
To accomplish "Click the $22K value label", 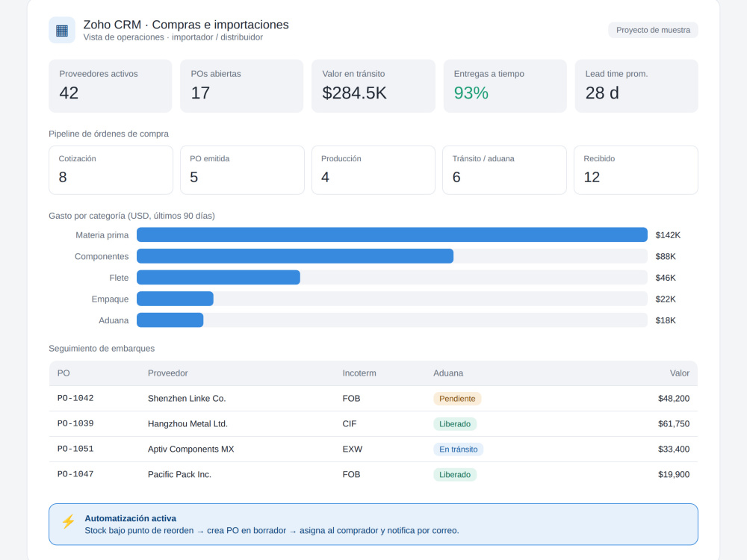I will pos(666,299).
